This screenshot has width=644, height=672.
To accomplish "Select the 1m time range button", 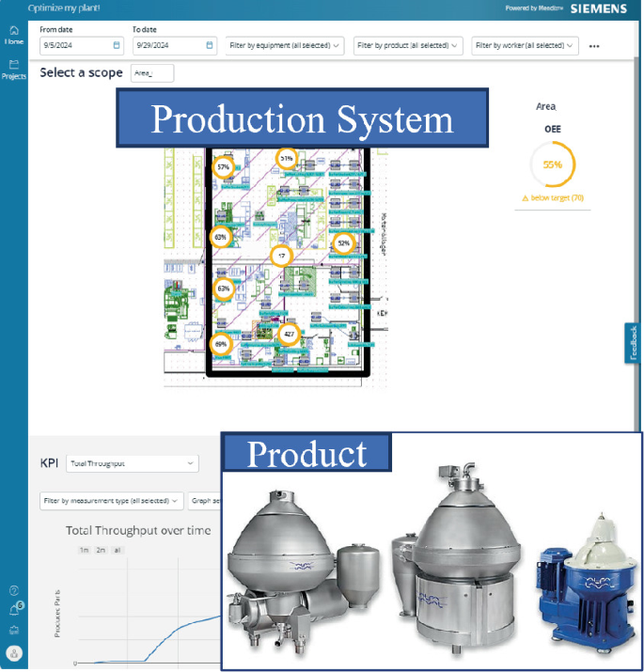I will click(84, 550).
